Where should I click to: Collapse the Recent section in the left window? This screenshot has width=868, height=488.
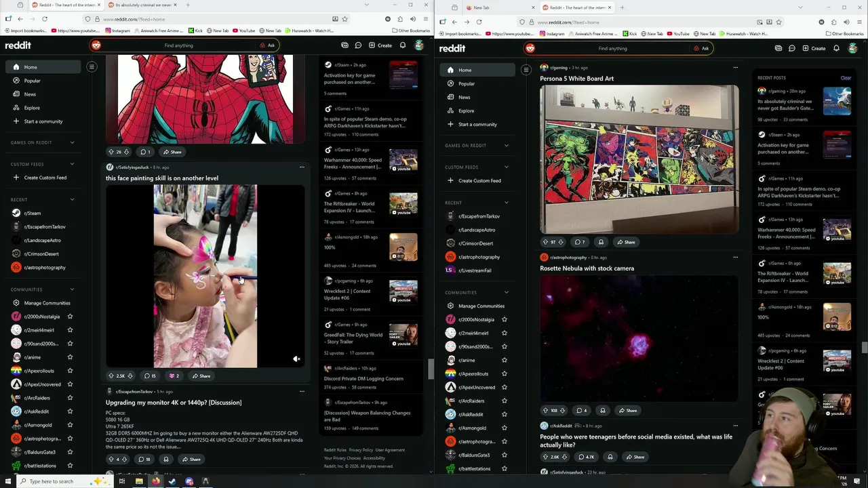coord(72,199)
